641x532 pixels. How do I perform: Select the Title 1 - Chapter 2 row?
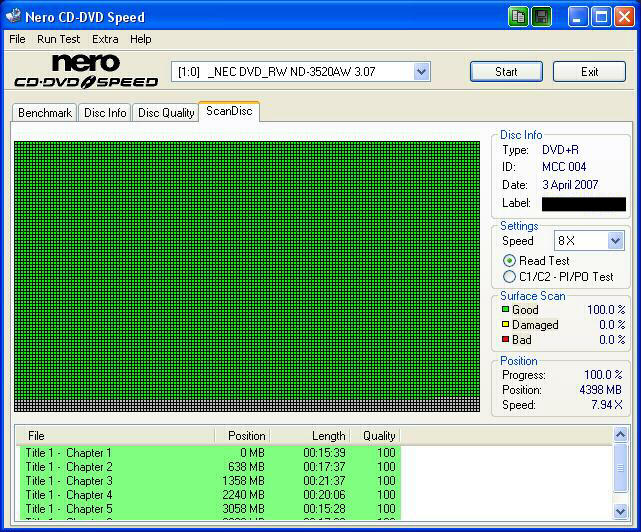[x=211, y=467]
